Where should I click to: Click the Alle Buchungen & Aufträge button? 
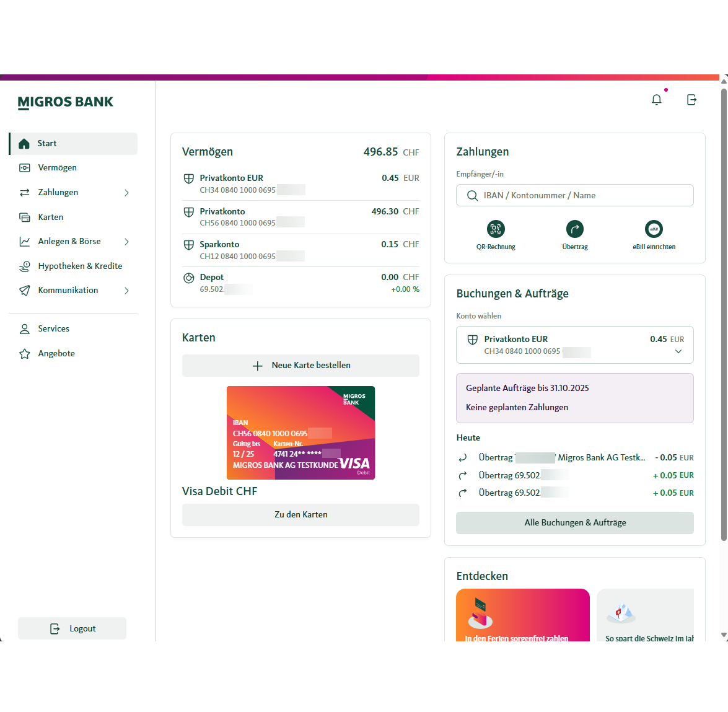[574, 523]
